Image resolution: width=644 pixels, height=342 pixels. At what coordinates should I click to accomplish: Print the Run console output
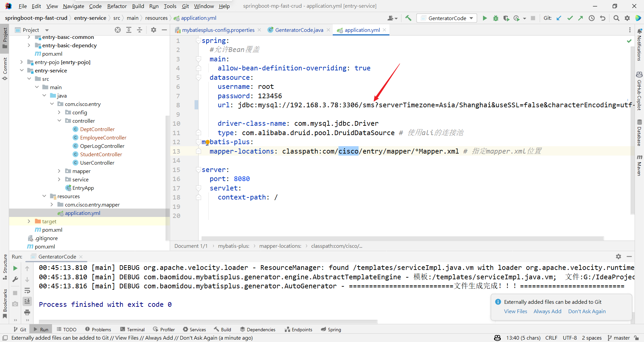tap(27, 312)
